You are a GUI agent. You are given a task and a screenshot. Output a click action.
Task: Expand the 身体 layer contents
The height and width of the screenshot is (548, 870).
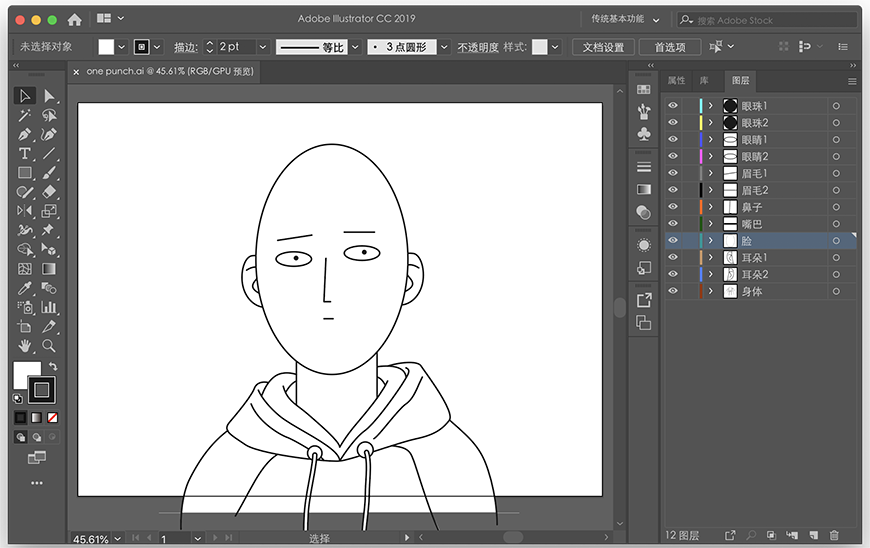tap(711, 291)
